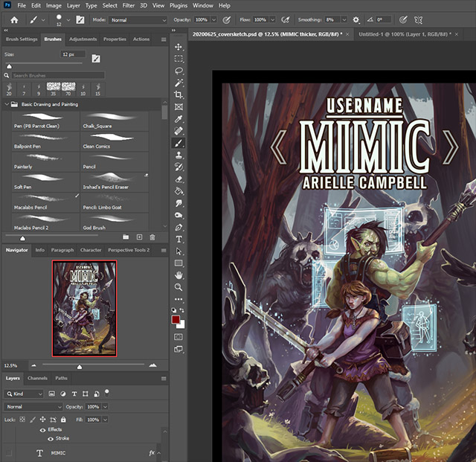Viewport: 476px width, 462px height.
Task: Choose the Irshad's Pencil Eraser brush
Action: pos(115,182)
